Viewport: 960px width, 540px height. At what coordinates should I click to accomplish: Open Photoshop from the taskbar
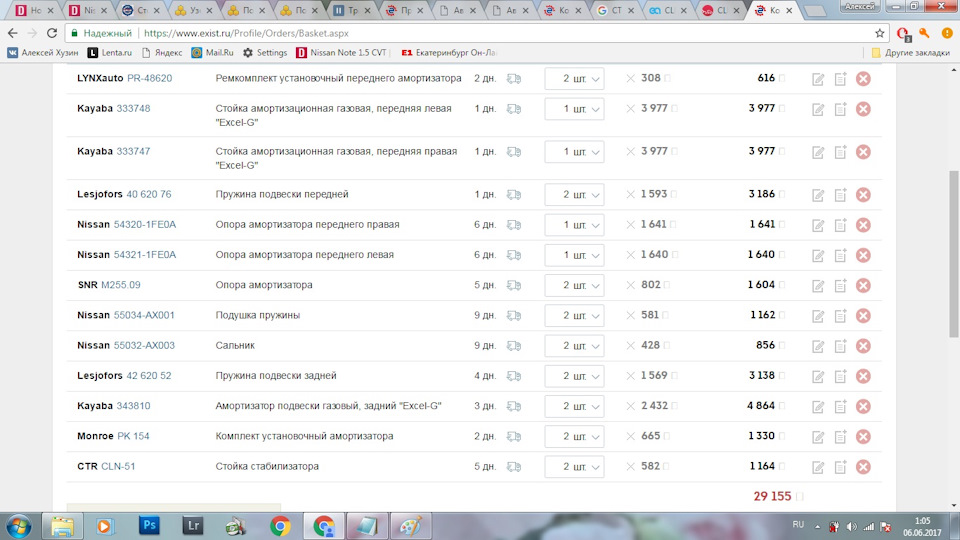tap(149, 526)
